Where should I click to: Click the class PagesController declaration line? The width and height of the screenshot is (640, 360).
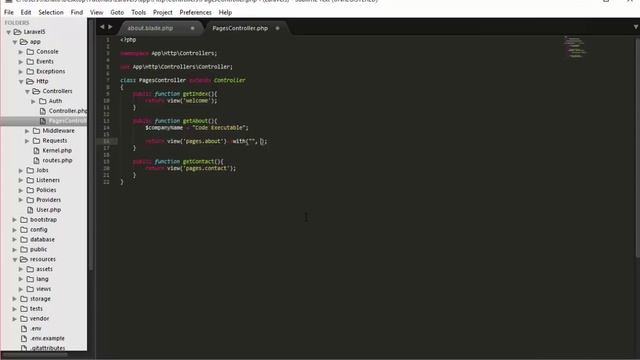click(x=183, y=80)
